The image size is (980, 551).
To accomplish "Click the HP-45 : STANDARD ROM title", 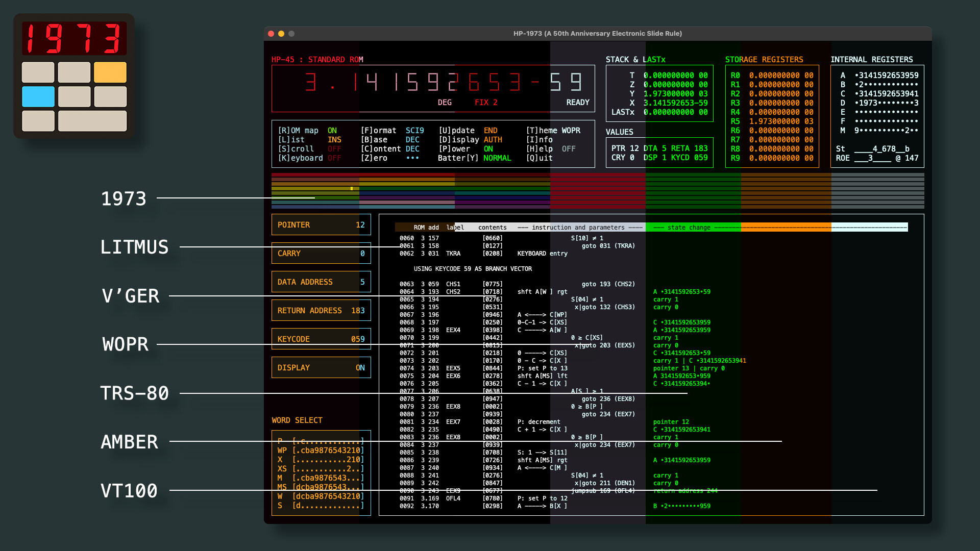I will pos(317,60).
